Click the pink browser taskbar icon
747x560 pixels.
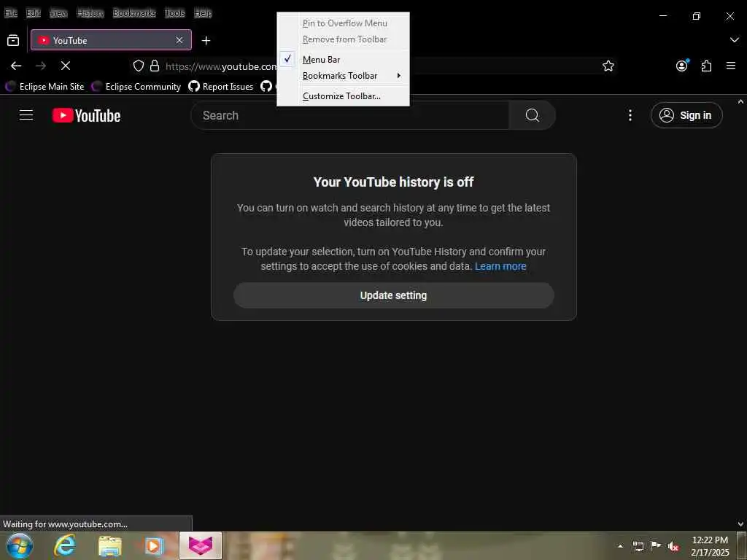[x=201, y=545]
